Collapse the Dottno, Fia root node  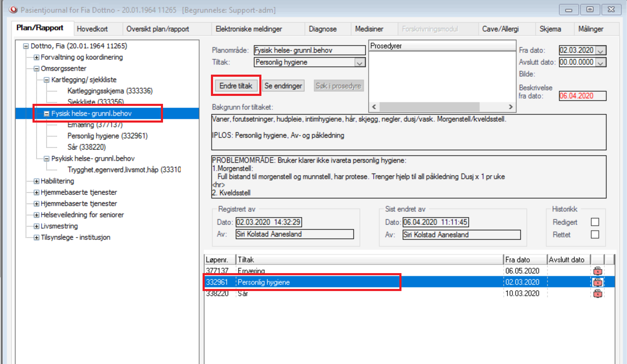26,46
